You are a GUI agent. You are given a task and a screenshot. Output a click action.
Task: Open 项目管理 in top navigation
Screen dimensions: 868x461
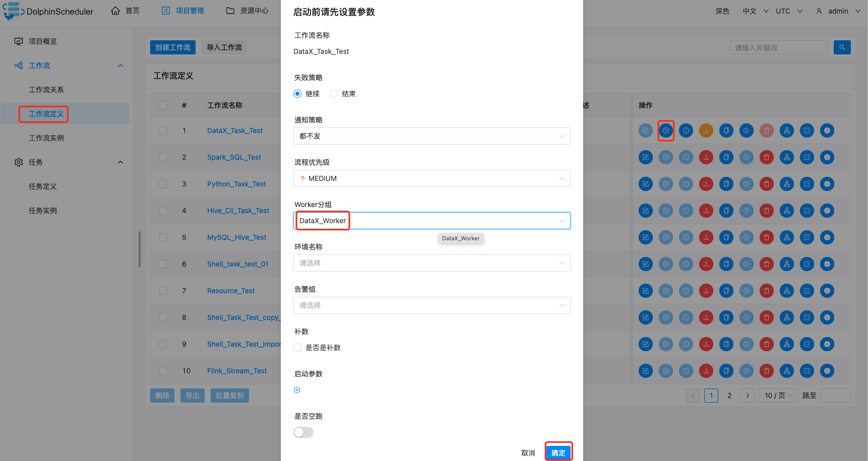point(182,11)
